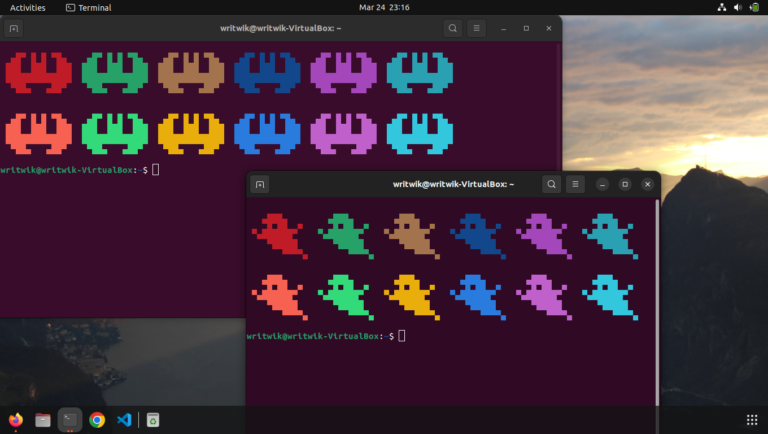Screen dimensions: 768x434
Task: Open new tab in front terminal
Action: coord(260,184)
